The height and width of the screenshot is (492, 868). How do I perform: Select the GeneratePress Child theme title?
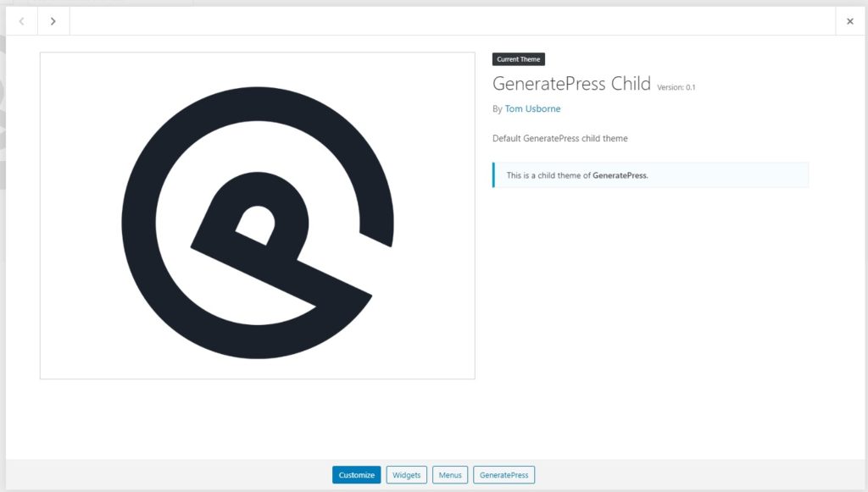(571, 84)
